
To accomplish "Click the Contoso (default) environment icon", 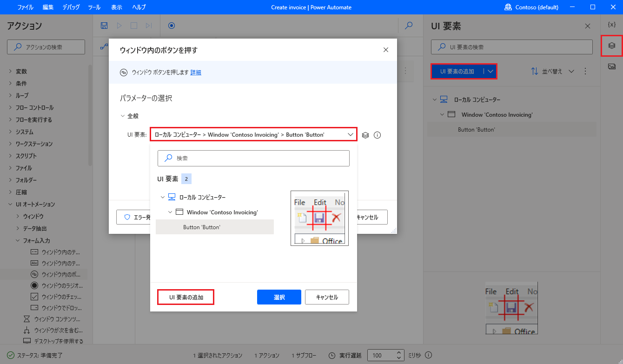I will tap(508, 7).
